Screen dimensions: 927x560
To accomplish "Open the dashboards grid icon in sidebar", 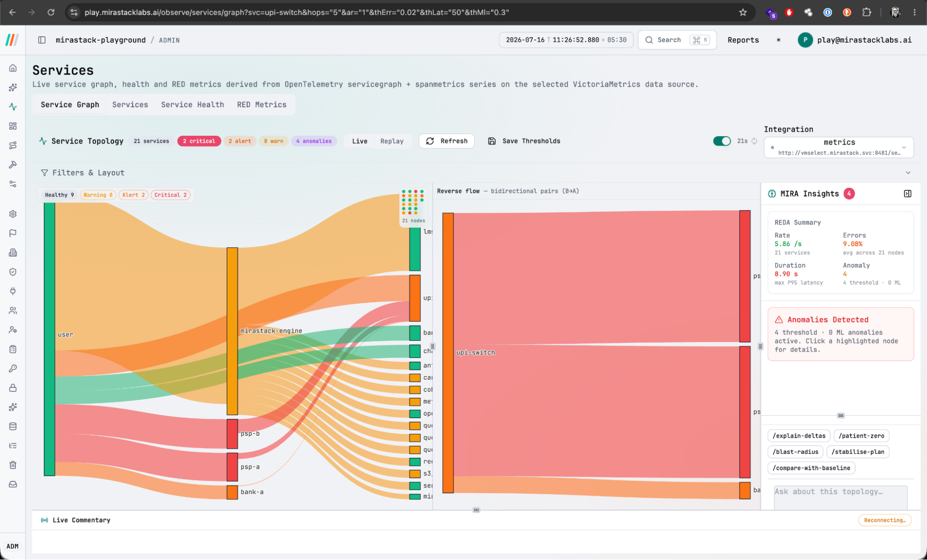I will [13, 126].
